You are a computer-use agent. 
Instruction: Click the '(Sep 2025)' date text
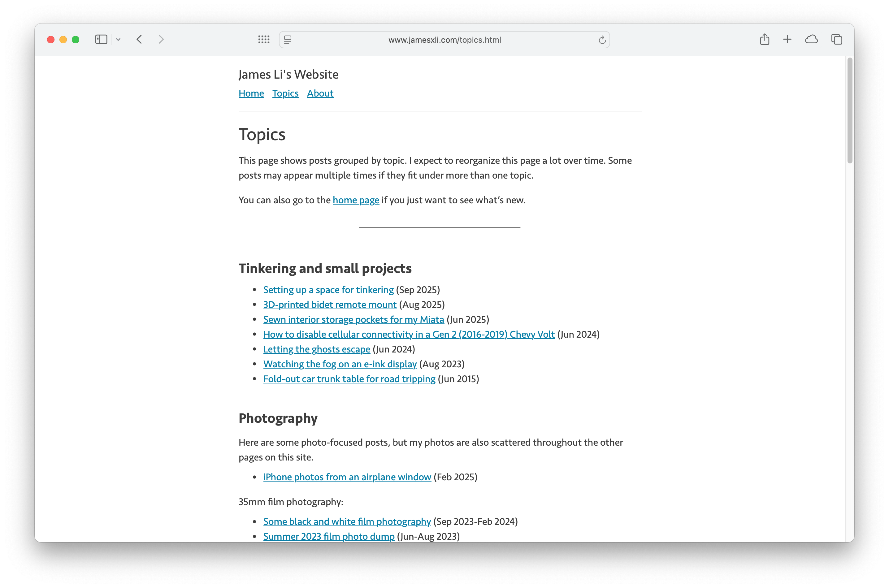[418, 290]
